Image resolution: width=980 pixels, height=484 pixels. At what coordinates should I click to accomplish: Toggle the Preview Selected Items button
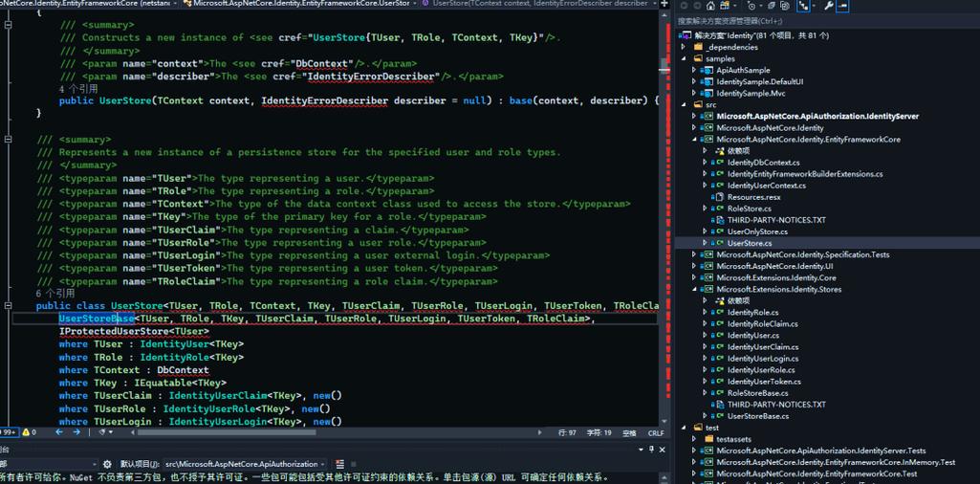[843, 6]
